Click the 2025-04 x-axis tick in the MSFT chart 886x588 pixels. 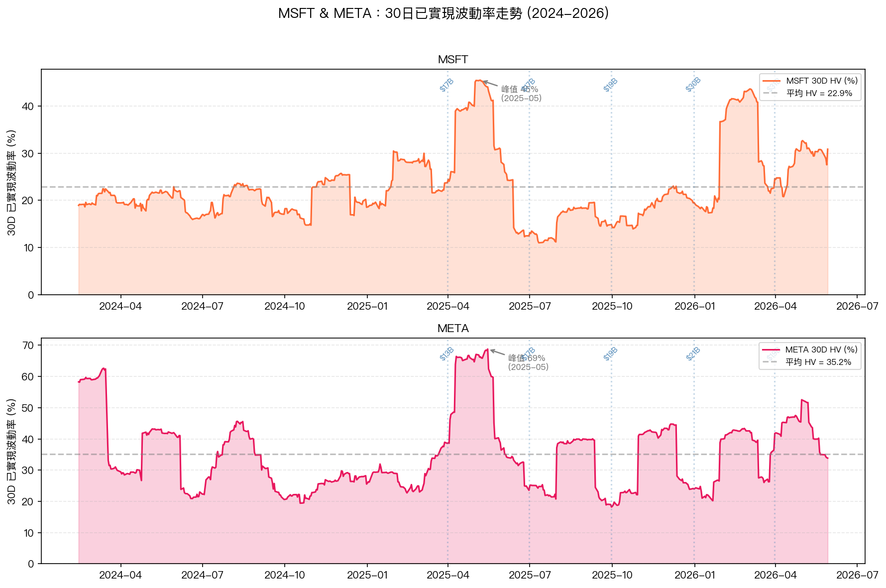click(x=448, y=306)
